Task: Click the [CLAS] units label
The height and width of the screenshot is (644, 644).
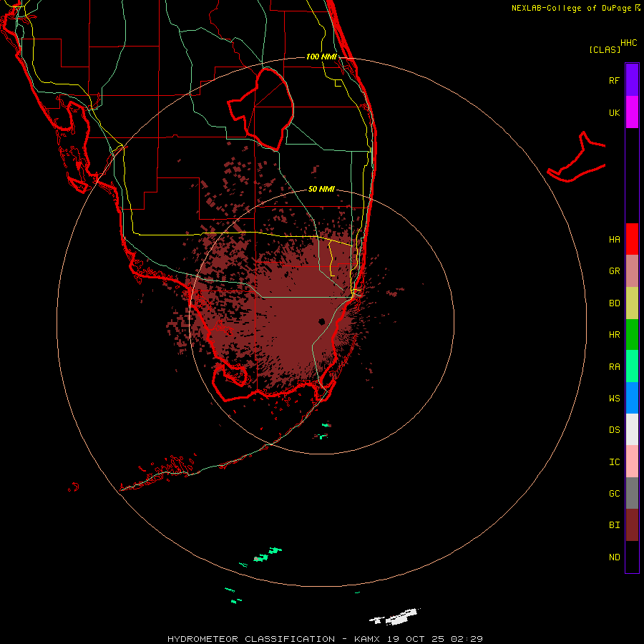Action: coord(605,49)
